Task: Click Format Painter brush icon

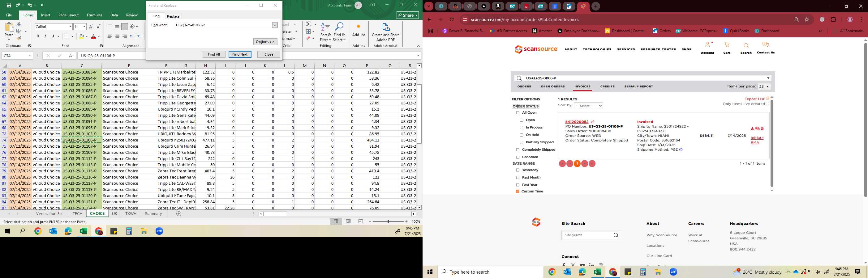Action: point(19,38)
